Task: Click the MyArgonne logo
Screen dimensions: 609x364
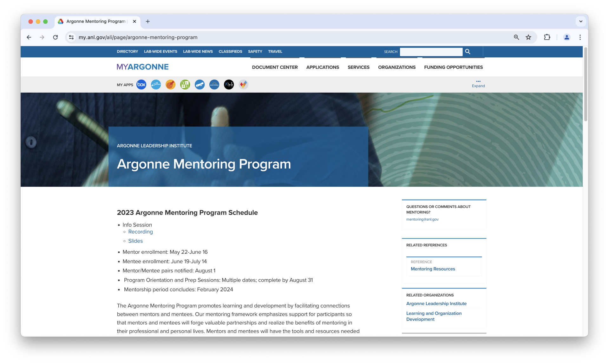Action: (x=143, y=67)
